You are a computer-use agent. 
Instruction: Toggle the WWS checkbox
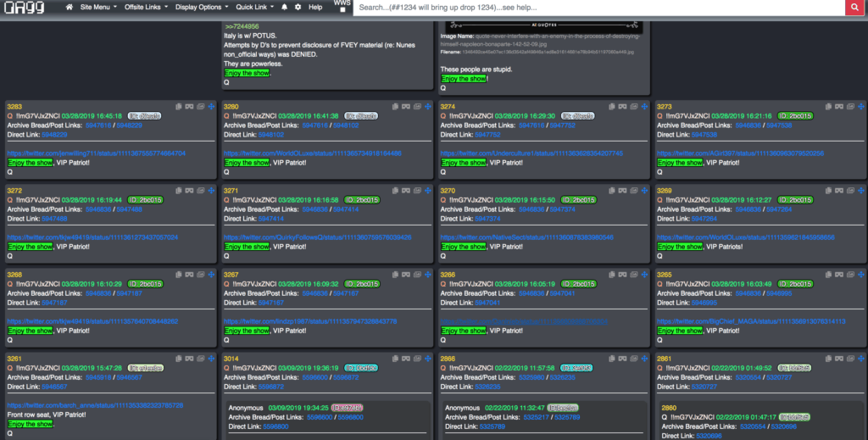(x=342, y=11)
